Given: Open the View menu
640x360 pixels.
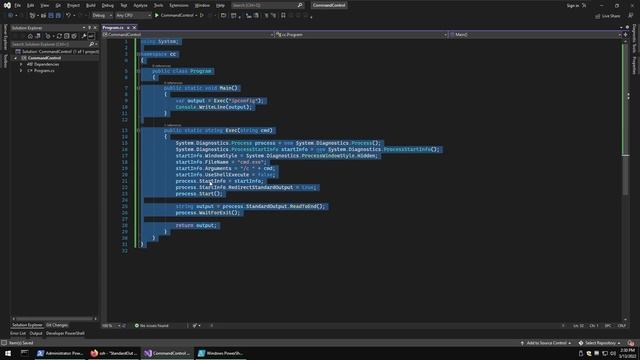Looking at the screenshot, I should pyautogui.click(x=44, y=5).
